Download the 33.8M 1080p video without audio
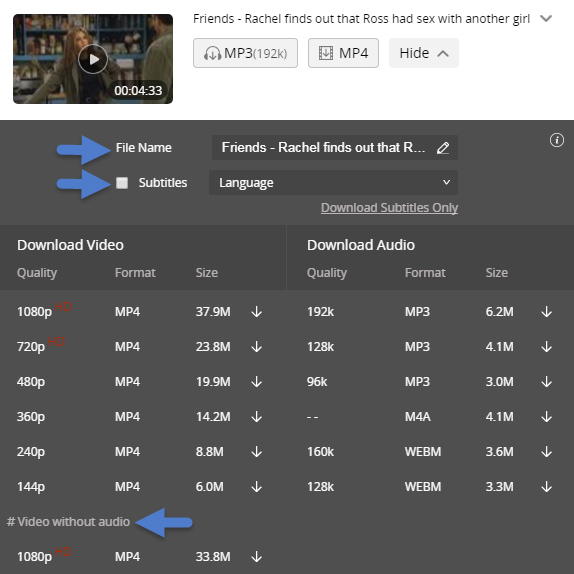This screenshot has width=574, height=574. click(257, 557)
